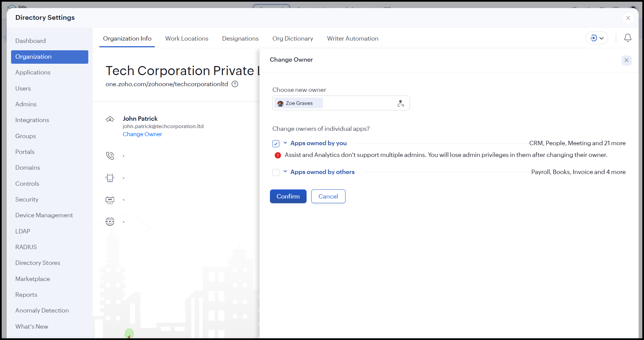Click the phone icon in organization details
This screenshot has height=340, width=644.
(x=110, y=156)
